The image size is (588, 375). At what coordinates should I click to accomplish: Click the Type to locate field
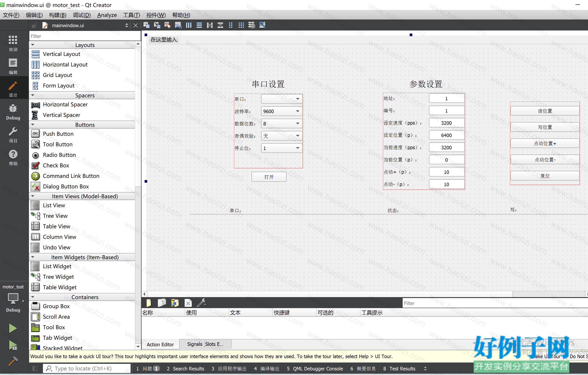[87, 368]
